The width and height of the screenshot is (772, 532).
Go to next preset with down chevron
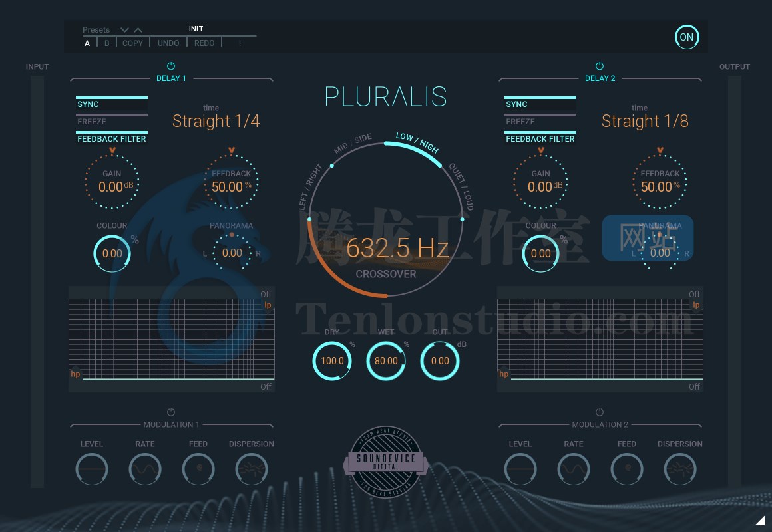(x=124, y=30)
